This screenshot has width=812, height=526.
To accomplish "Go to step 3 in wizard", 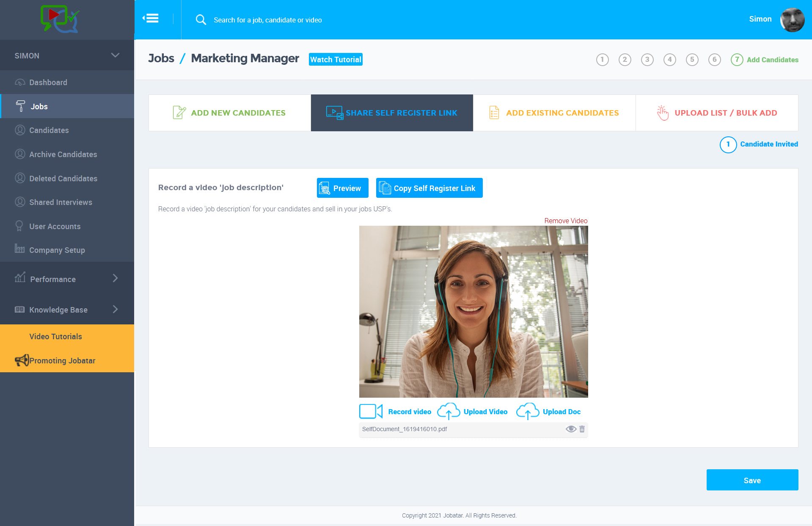I will point(647,60).
